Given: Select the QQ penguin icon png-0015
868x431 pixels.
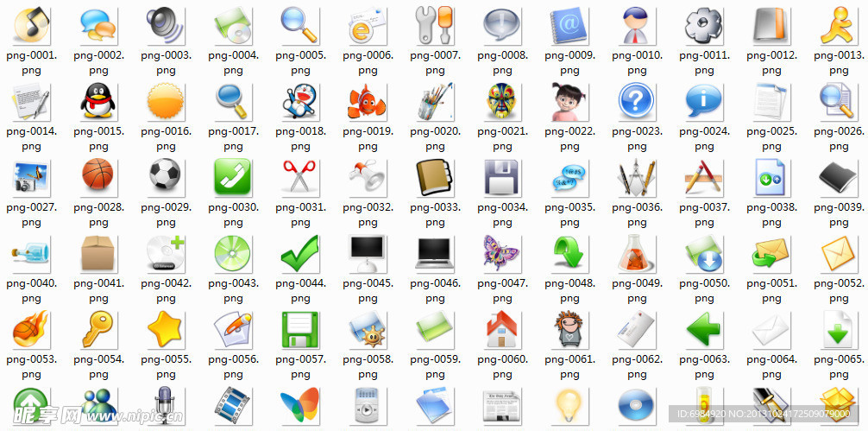Looking at the screenshot, I should point(98,101).
